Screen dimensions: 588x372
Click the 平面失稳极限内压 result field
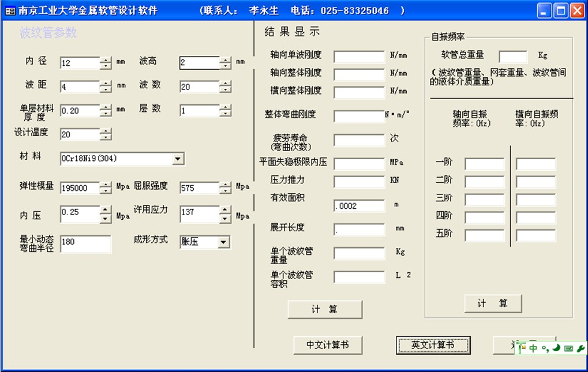(359, 164)
